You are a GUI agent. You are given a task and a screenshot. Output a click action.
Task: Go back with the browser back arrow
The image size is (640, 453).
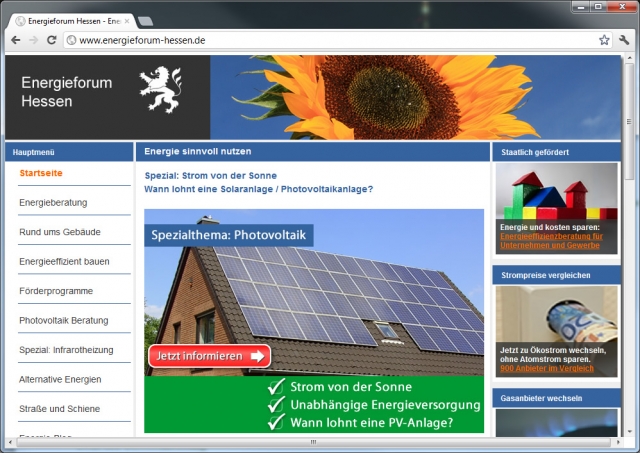tap(16, 40)
